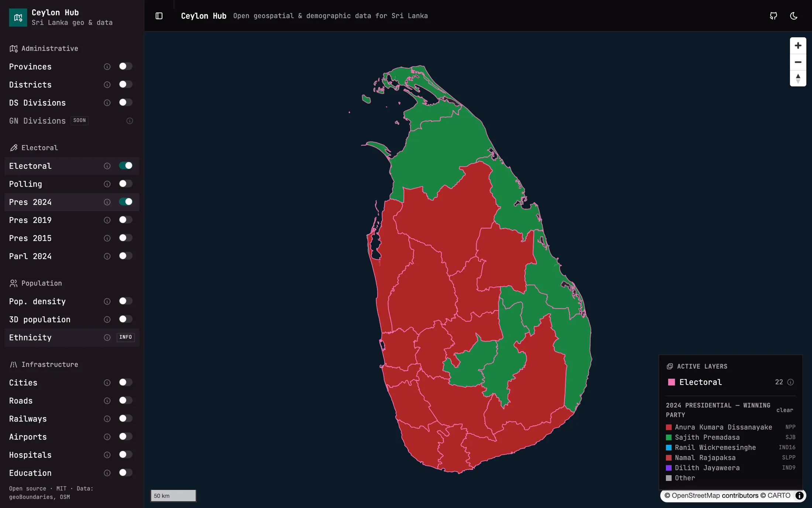This screenshot has width=812, height=508.
Task: Click Dilith Jayaweera purple swatch
Action: point(669,468)
